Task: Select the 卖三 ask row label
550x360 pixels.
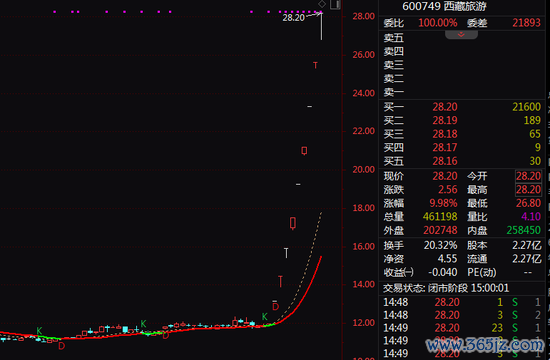Action: click(393, 65)
